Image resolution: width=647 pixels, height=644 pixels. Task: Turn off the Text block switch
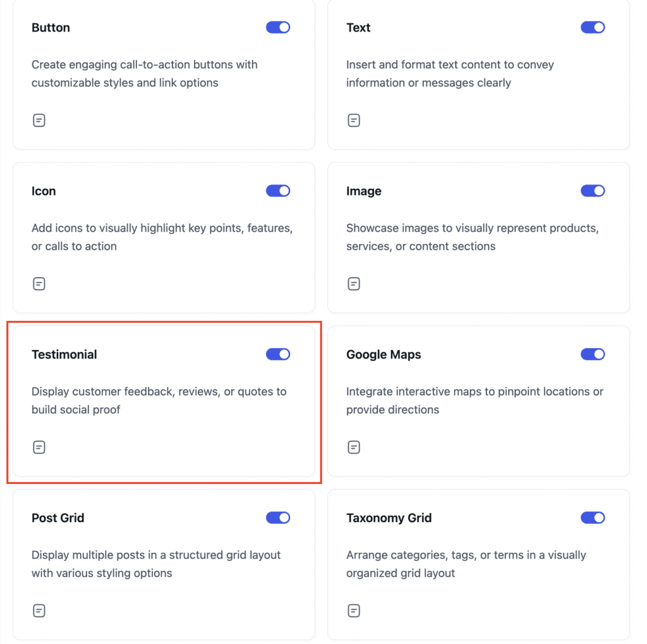pyautogui.click(x=593, y=27)
